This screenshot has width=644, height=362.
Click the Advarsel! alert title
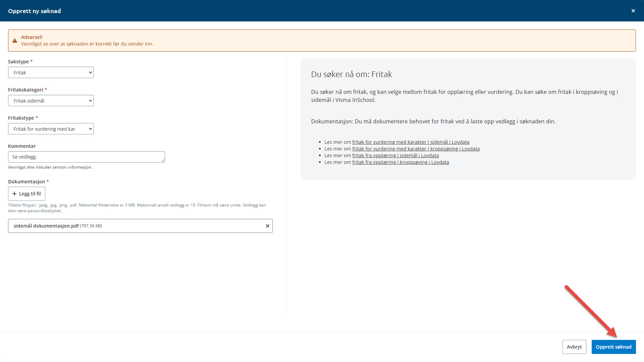(x=32, y=37)
